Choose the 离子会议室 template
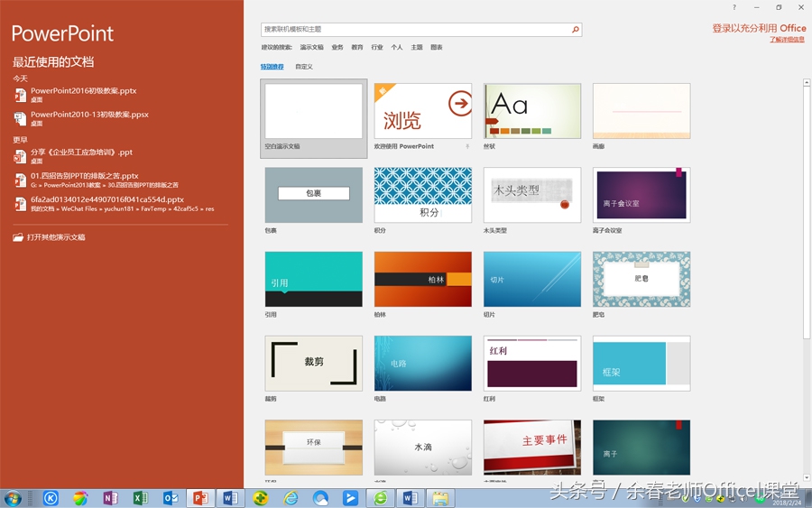This screenshot has height=508, width=812. [x=641, y=195]
